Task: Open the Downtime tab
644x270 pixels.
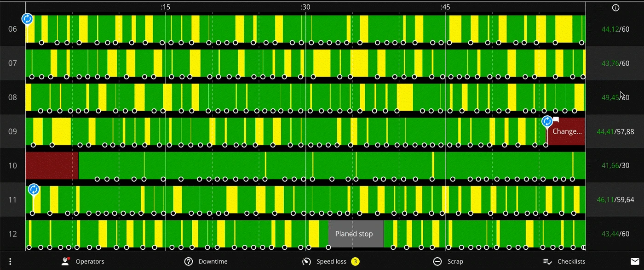Action: [x=206, y=261]
